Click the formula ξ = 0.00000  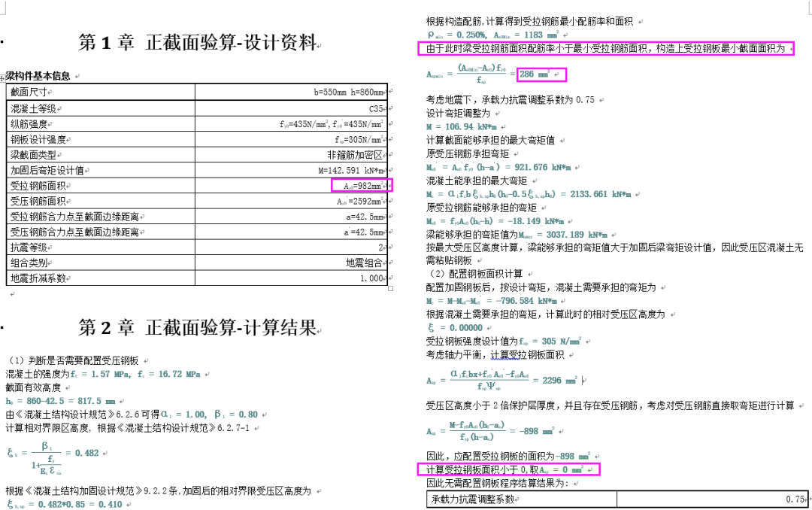tap(455, 328)
